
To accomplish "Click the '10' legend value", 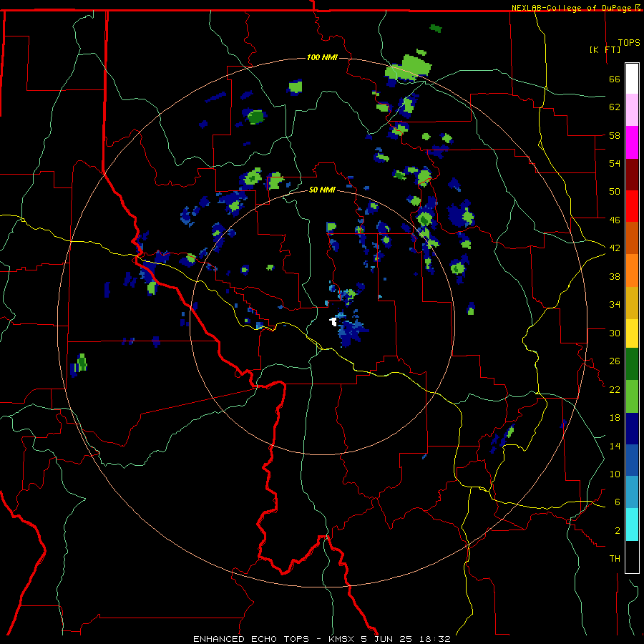I will pyautogui.click(x=615, y=474).
